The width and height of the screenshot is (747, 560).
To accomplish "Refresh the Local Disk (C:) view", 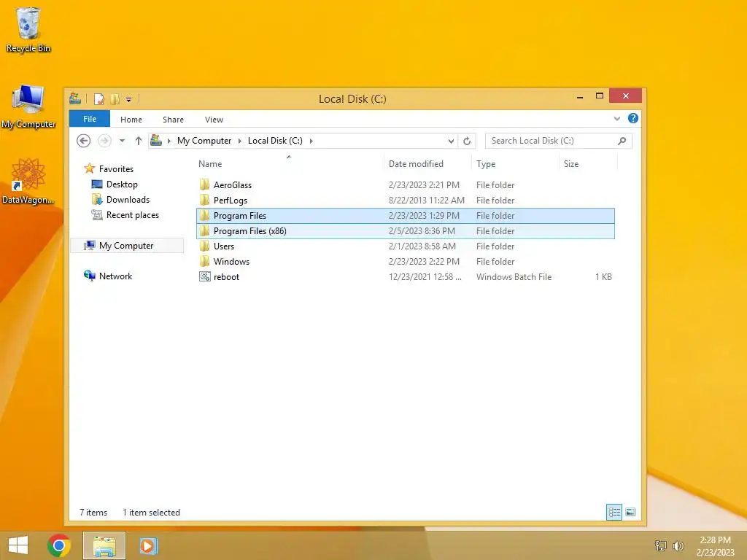I will tap(467, 141).
